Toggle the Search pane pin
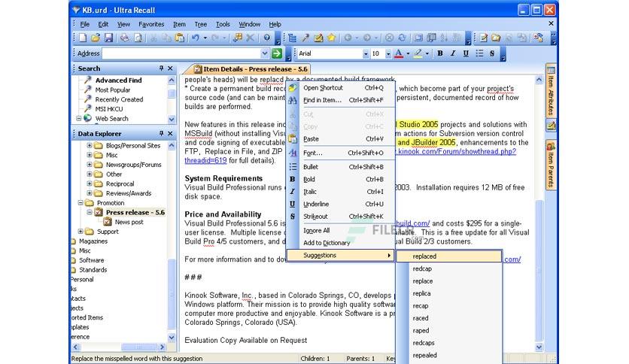 coord(161,68)
